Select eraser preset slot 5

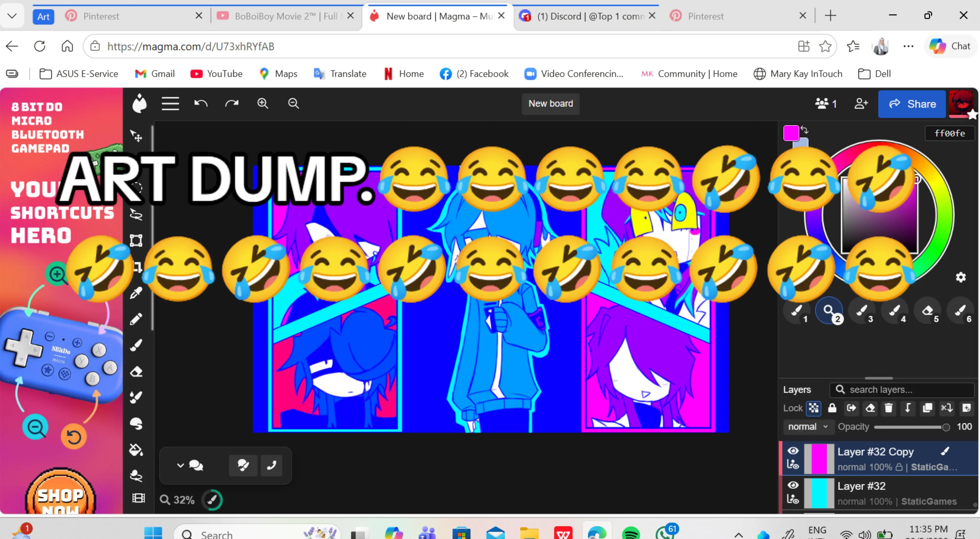click(927, 311)
